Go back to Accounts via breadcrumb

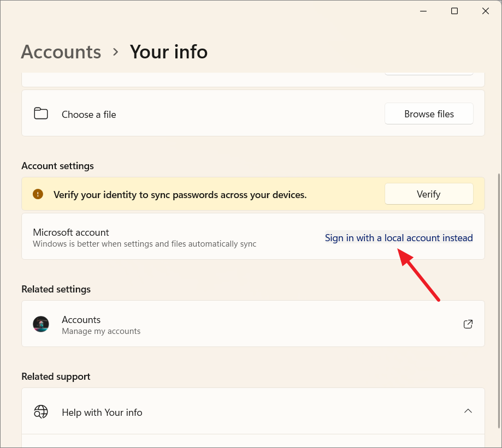[x=61, y=52]
